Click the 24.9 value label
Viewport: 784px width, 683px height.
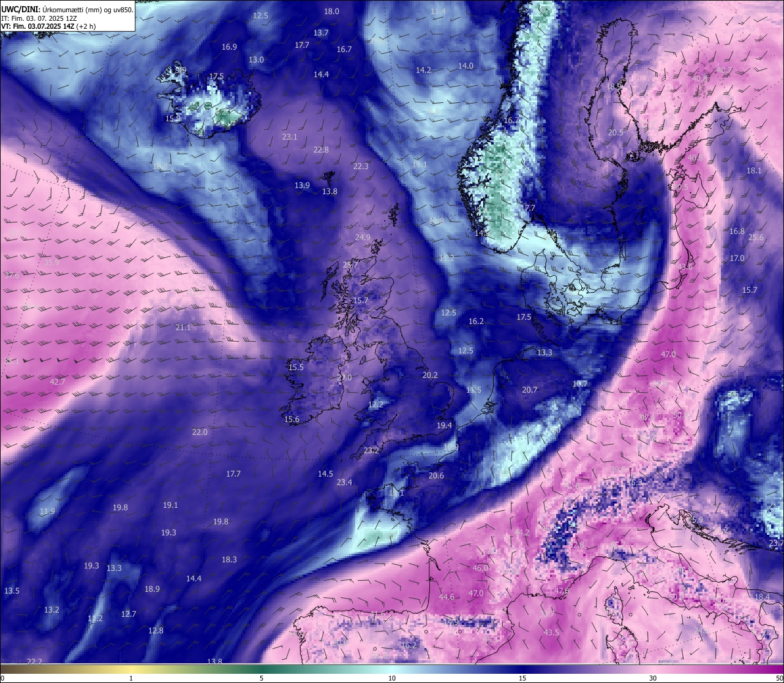tap(363, 237)
